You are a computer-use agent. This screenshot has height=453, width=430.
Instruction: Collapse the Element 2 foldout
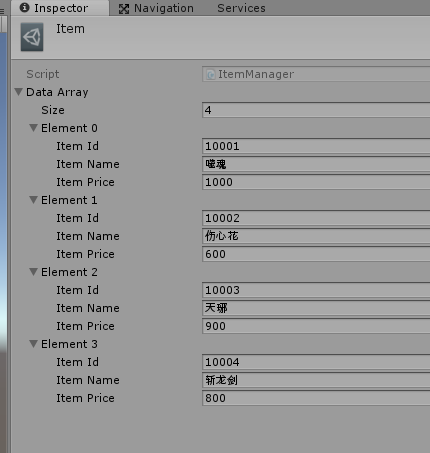pyautogui.click(x=33, y=271)
